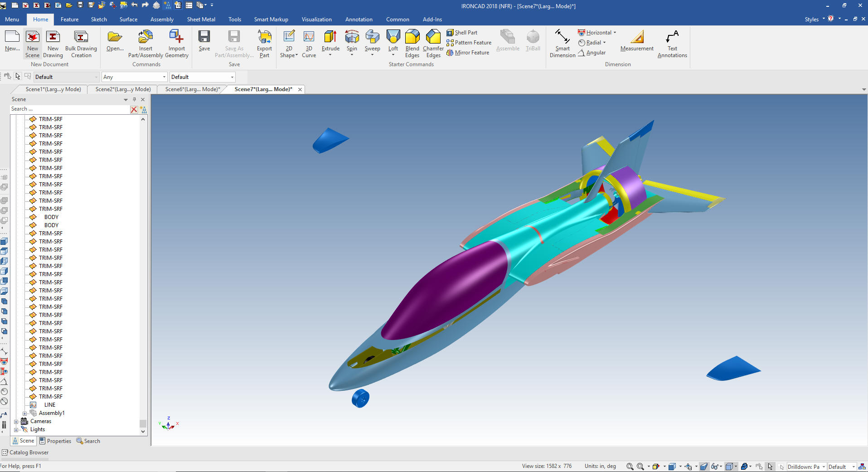Click the Loft tool icon

(x=393, y=37)
